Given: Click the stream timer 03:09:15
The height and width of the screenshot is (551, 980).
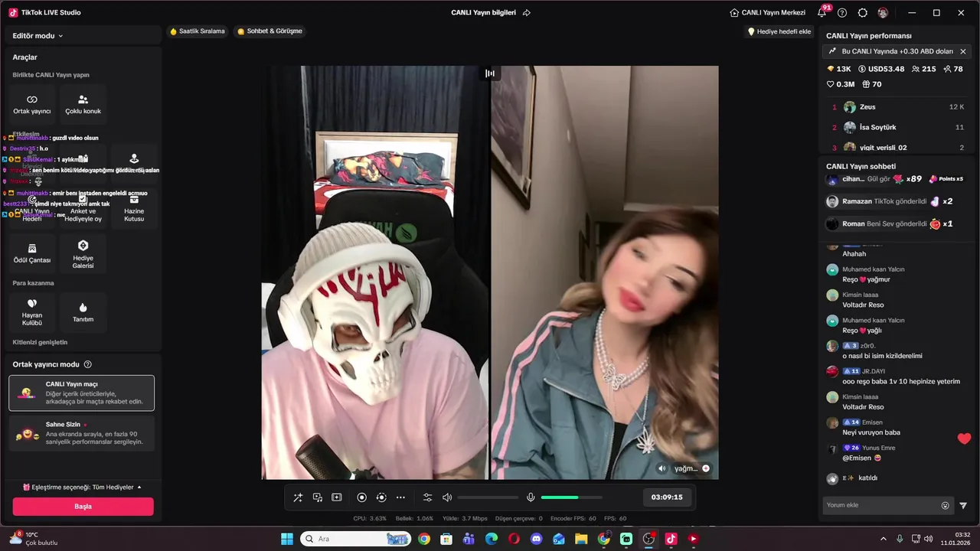Looking at the screenshot, I should pos(667,497).
